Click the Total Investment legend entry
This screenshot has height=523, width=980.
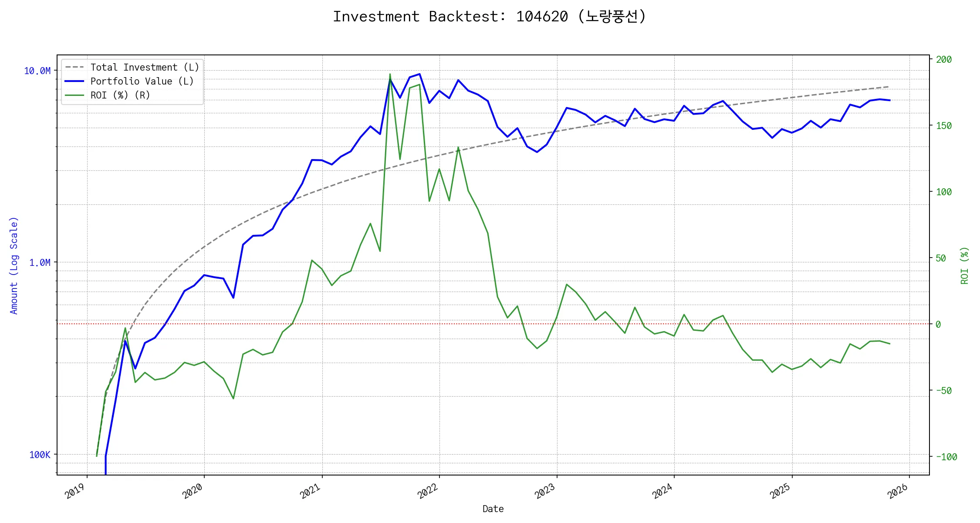point(145,67)
